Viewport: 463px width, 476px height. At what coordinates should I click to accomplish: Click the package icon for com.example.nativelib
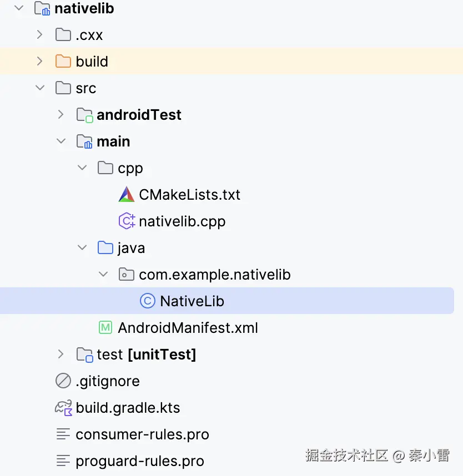[x=127, y=275]
